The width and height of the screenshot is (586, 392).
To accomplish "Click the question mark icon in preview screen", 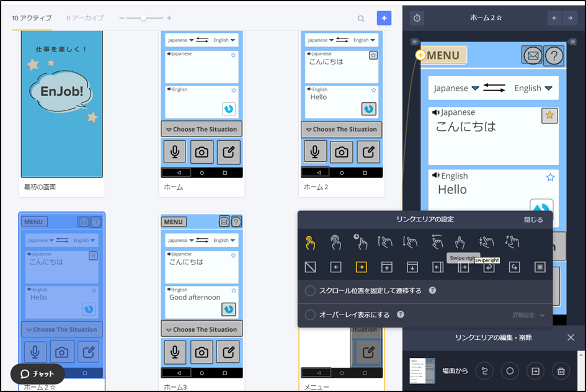I will tap(554, 56).
